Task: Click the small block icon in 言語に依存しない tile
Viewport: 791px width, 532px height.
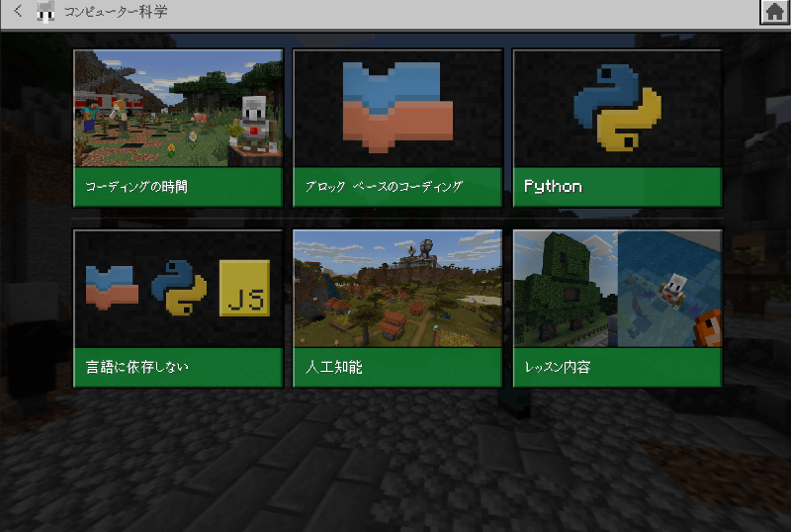Action: tap(112, 288)
